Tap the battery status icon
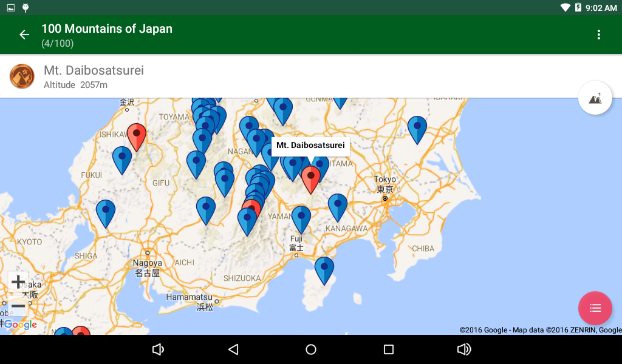Screen dimensions: 622x364 [578, 7]
